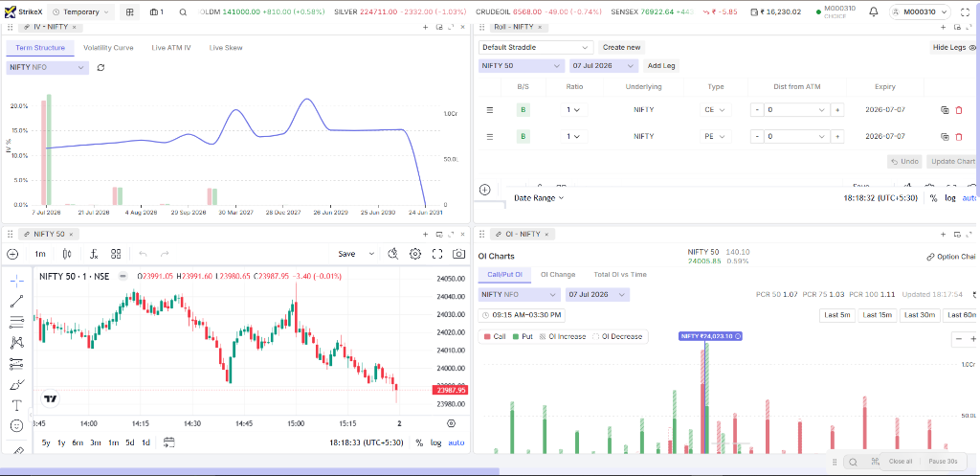This screenshot has width=980, height=476.
Task: Toggle fullscreen from top-right corner icon
Action: click(965, 11)
